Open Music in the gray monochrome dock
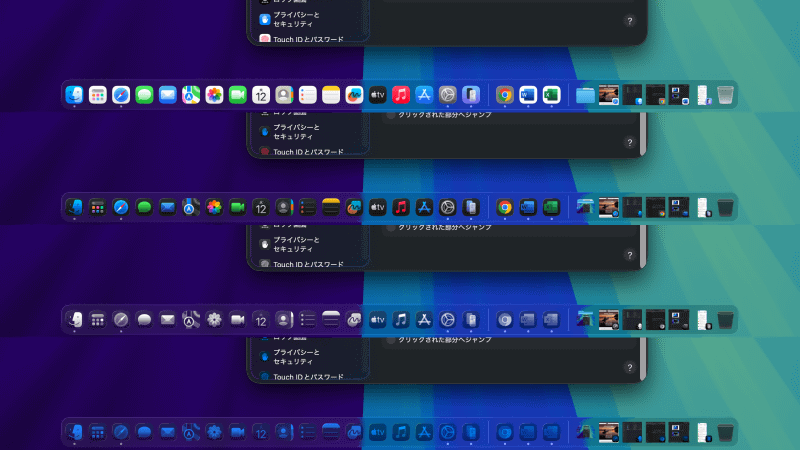This screenshot has height=450, width=800. click(x=401, y=319)
